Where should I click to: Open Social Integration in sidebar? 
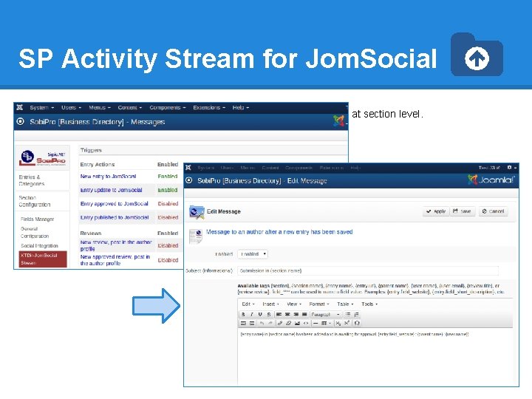point(39,245)
